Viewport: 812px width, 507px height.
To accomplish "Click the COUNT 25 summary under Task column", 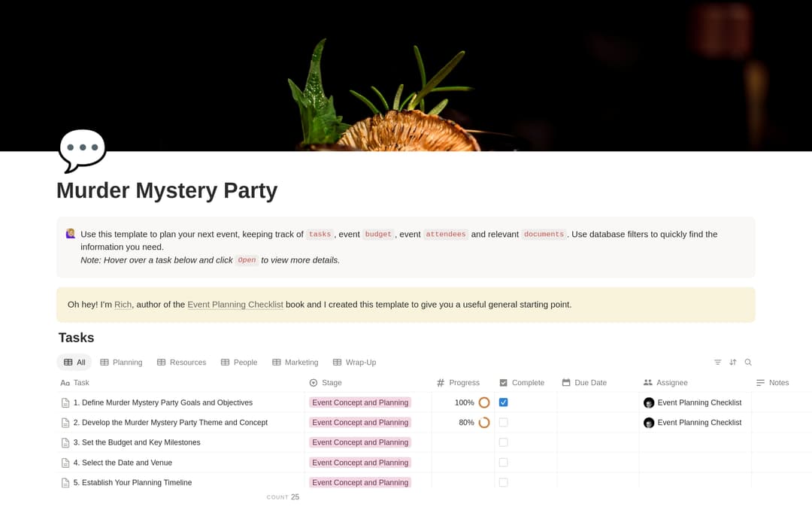I will point(283,497).
